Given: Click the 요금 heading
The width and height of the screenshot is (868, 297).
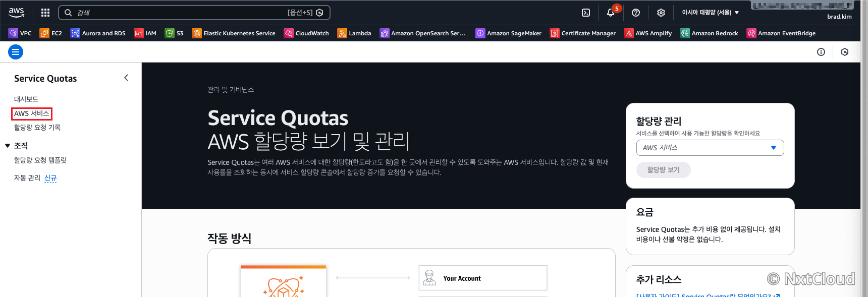Looking at the screenshot, I should point(645,212).
